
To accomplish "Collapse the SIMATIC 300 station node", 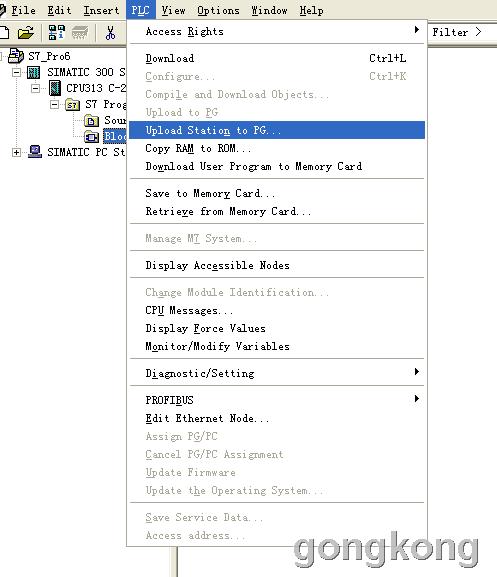I will tap(16, 72).
